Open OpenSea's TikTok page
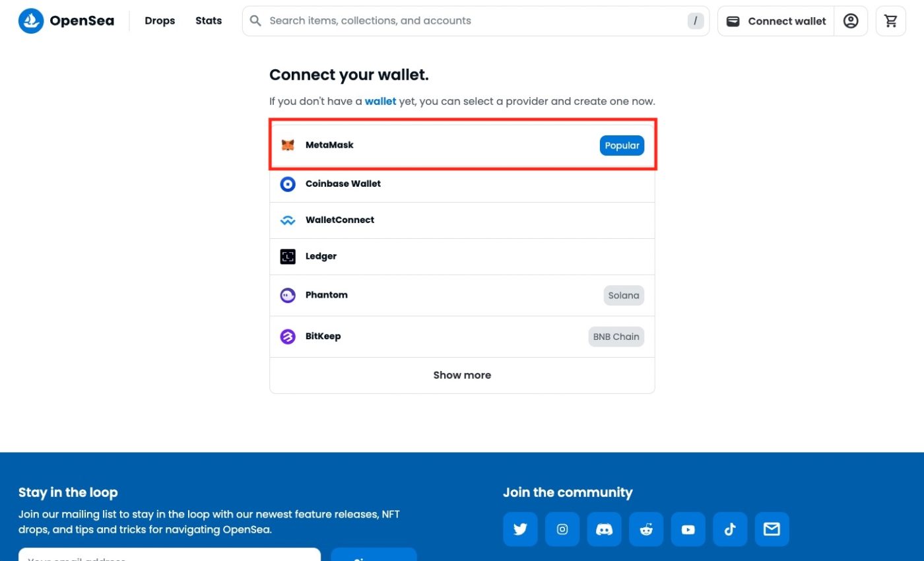 [730, 529]
